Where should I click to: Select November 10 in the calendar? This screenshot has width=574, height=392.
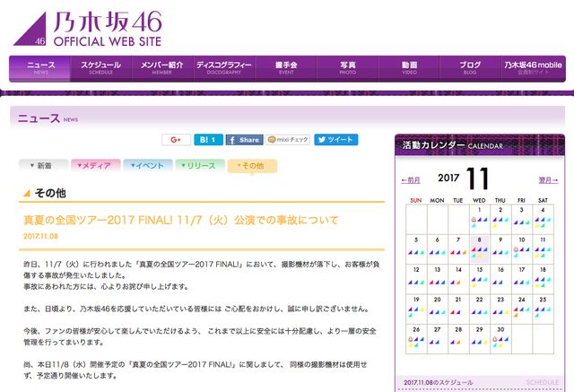coord(522,248)
